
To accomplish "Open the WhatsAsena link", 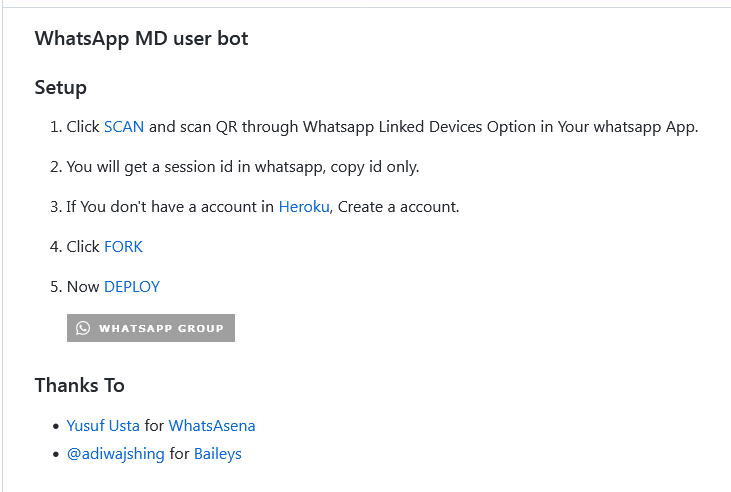I will [212, 426].
